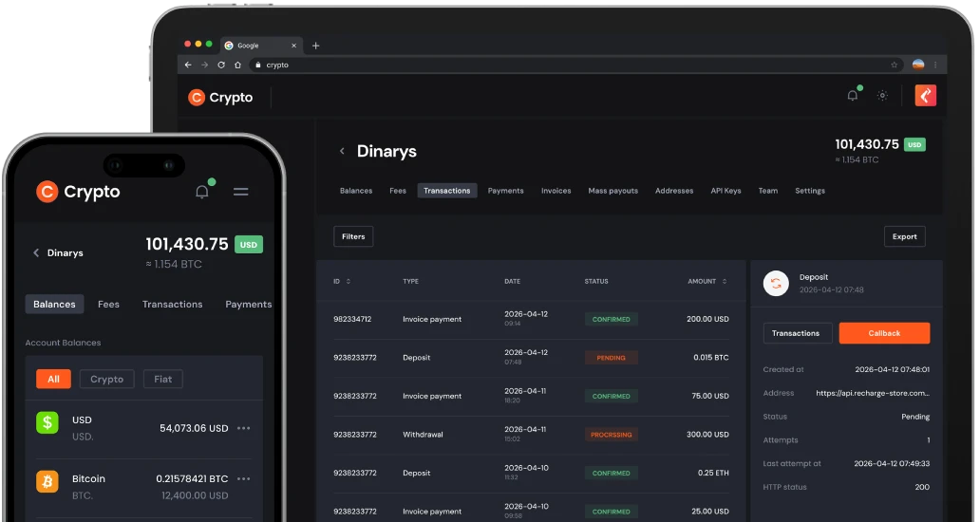980x522 pixels.
Task: Go back with arrow beside Dinarys heading
Action: pos(342,151)
